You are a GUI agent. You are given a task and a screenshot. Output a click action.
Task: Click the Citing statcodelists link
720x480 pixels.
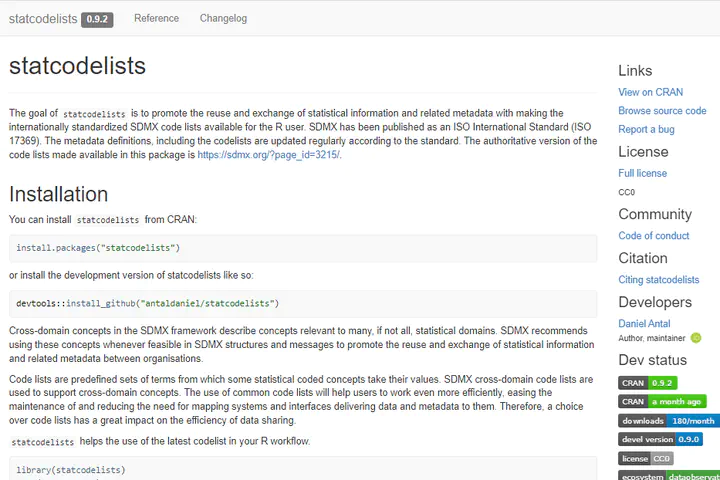click(x=658, y=280)
